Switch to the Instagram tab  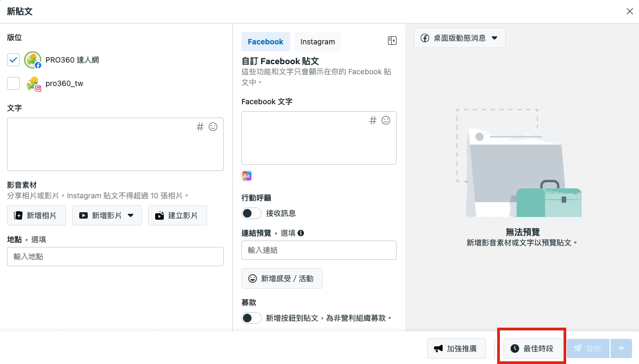point(317,42)
